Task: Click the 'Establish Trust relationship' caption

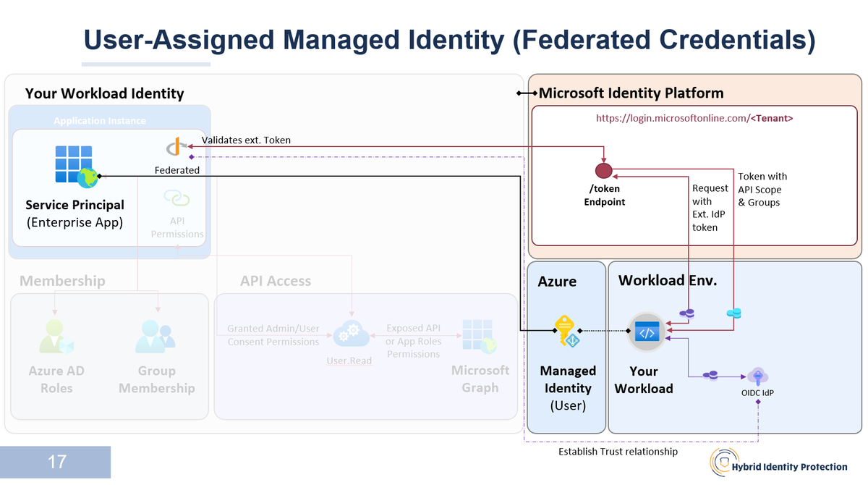Action: 618,451
